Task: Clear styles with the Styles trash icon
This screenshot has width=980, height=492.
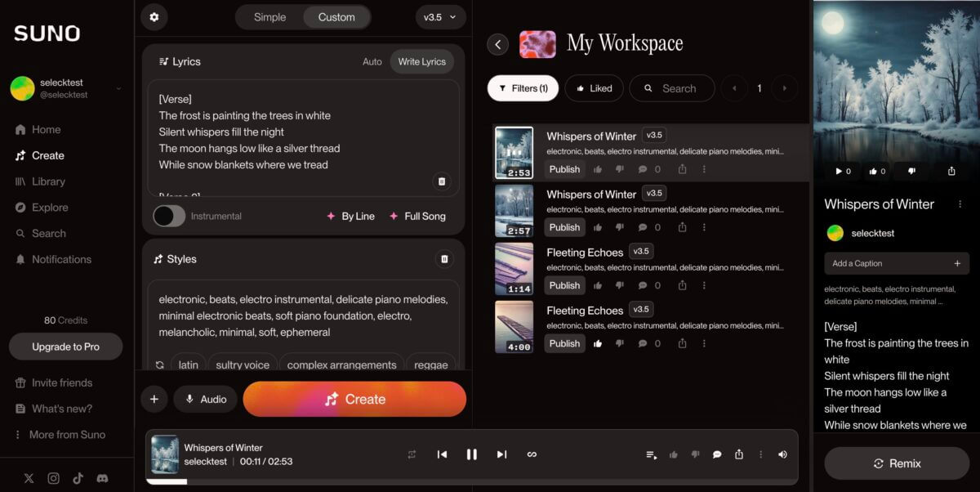Action: 444,259
